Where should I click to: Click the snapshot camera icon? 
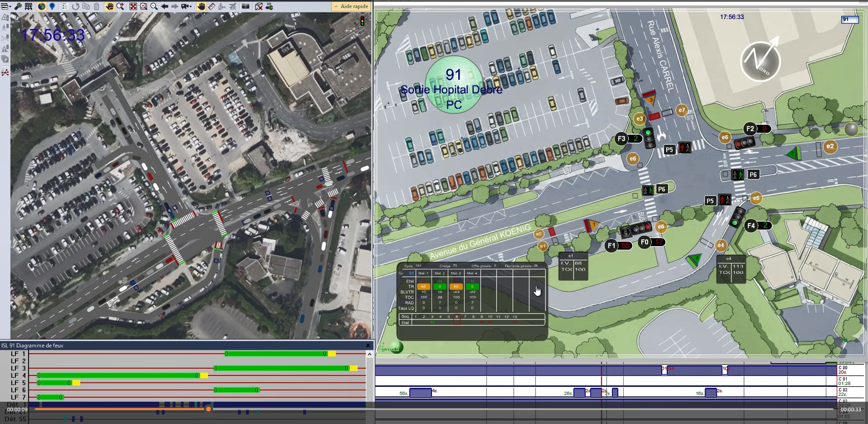tap(245, 6)
